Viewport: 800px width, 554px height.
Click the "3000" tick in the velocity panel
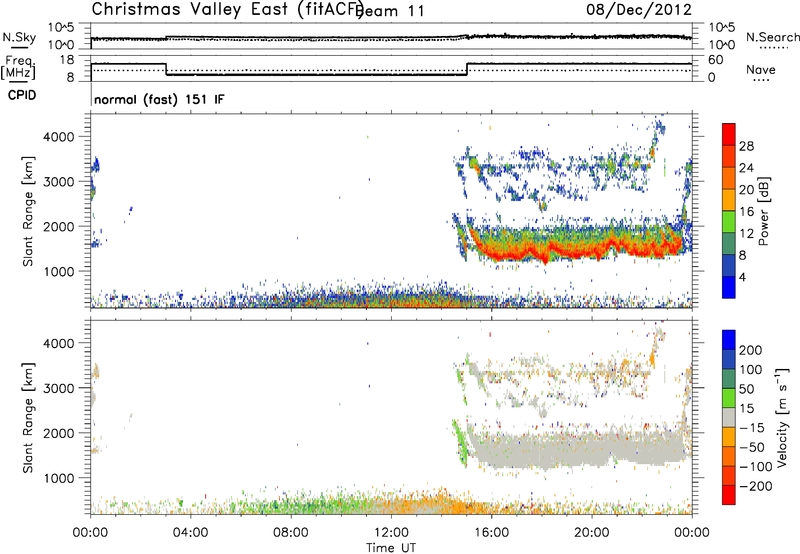(x=58, y=388)
